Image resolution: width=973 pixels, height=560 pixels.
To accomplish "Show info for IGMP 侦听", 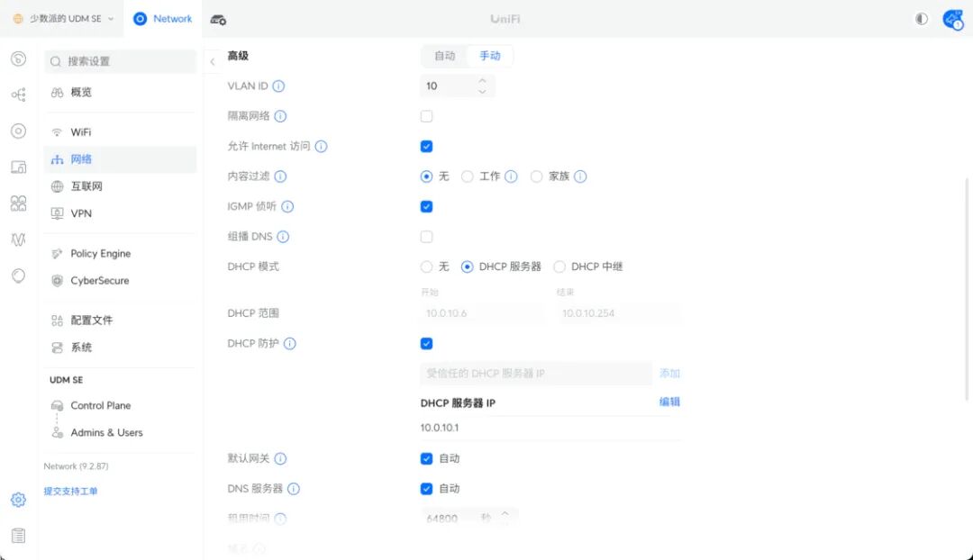I will (x=287, y=206).
